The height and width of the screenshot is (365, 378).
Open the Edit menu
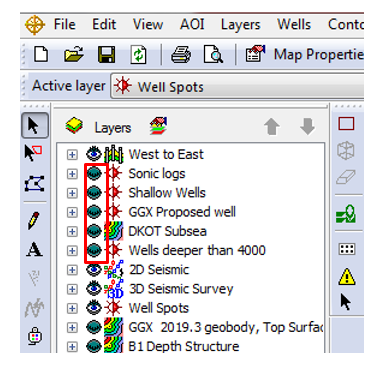(x=104, y=25)
